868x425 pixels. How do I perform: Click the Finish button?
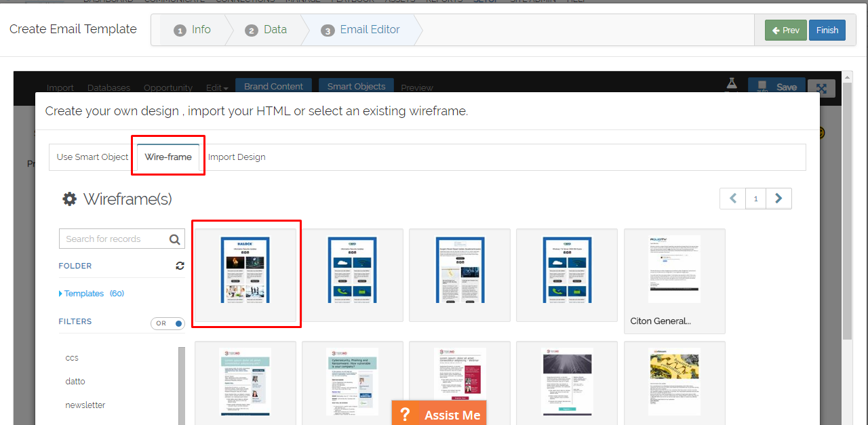[x=827, y=30]
